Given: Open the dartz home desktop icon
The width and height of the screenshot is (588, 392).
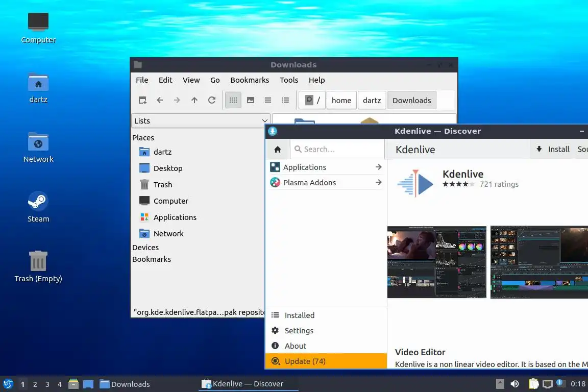Looking at the screenshot, I should point(38,88).
